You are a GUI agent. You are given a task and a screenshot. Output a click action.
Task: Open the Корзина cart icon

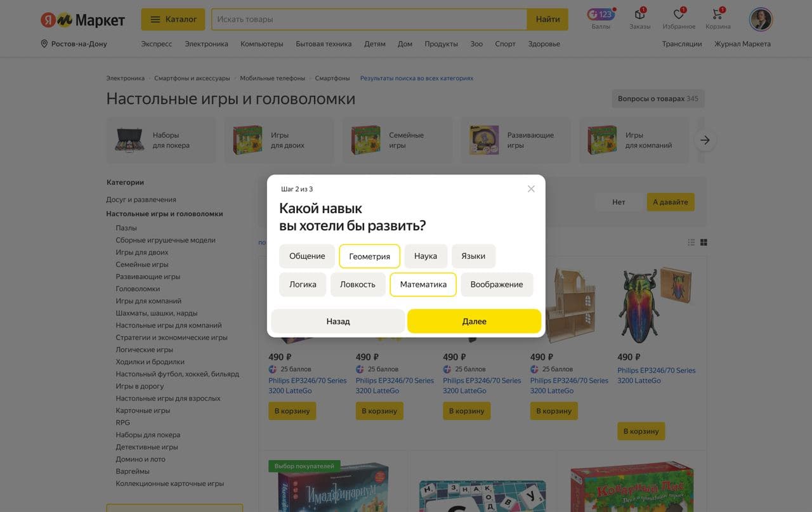coord(717,14)
